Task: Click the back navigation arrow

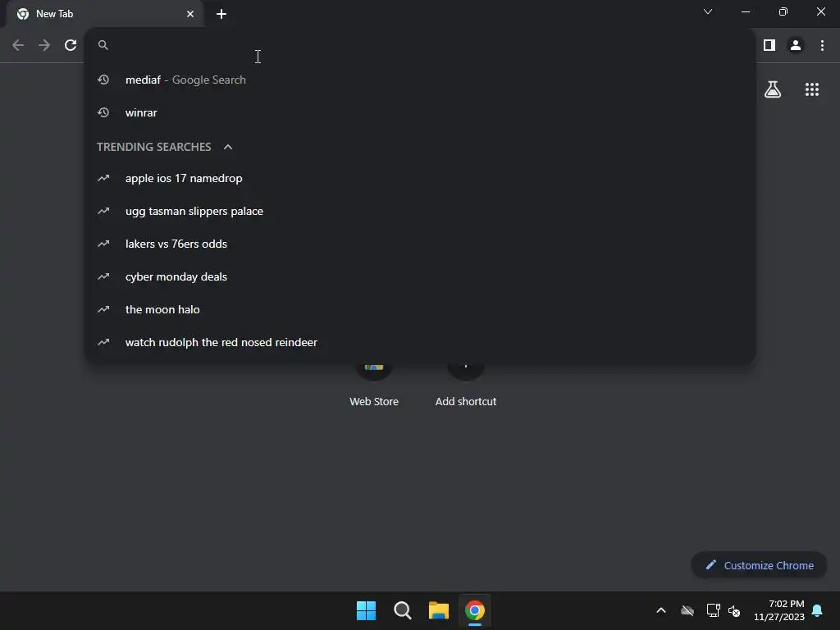Action: pos(18,45)
